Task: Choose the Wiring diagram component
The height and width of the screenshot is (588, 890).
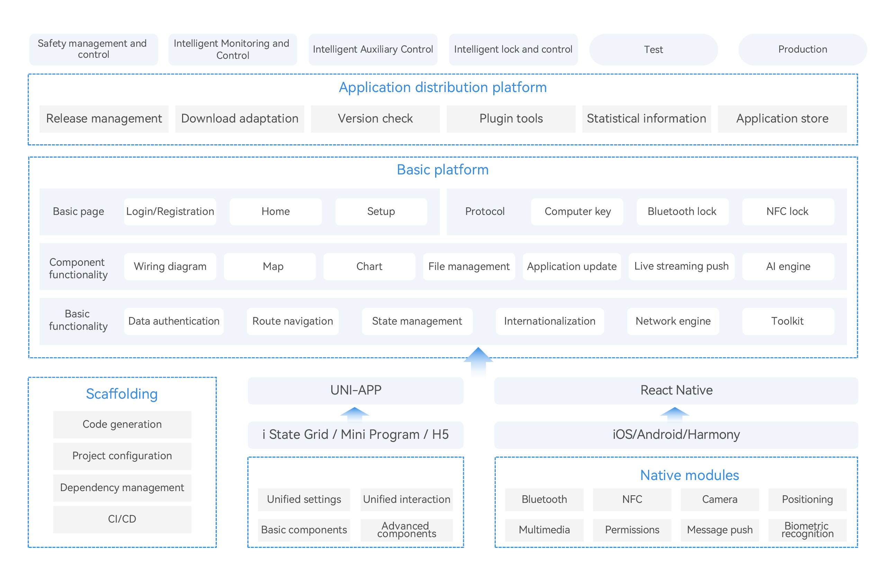Action: point(170,266)
